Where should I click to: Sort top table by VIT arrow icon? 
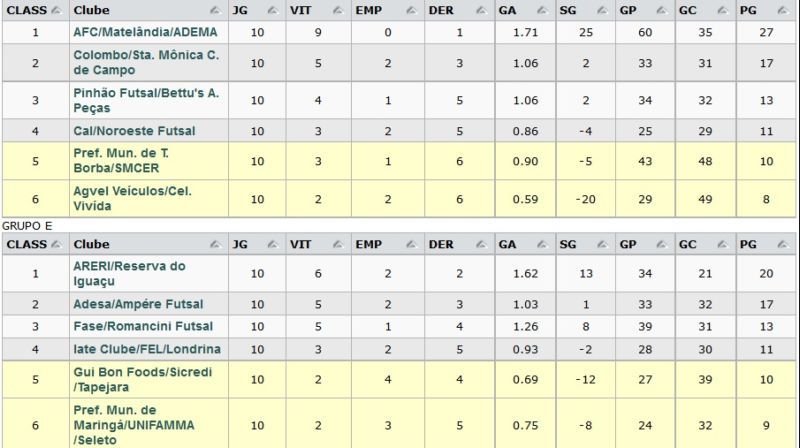(338, 10)
